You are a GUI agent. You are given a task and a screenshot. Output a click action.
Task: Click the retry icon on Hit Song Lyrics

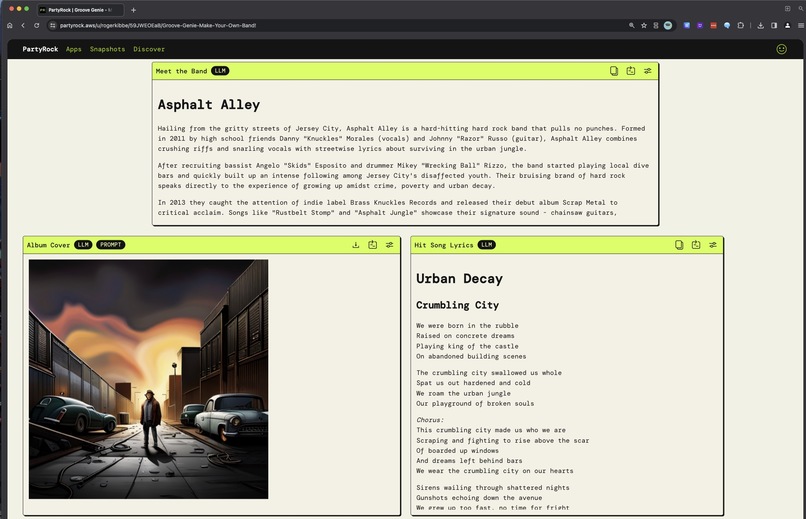tap(696, 245)
